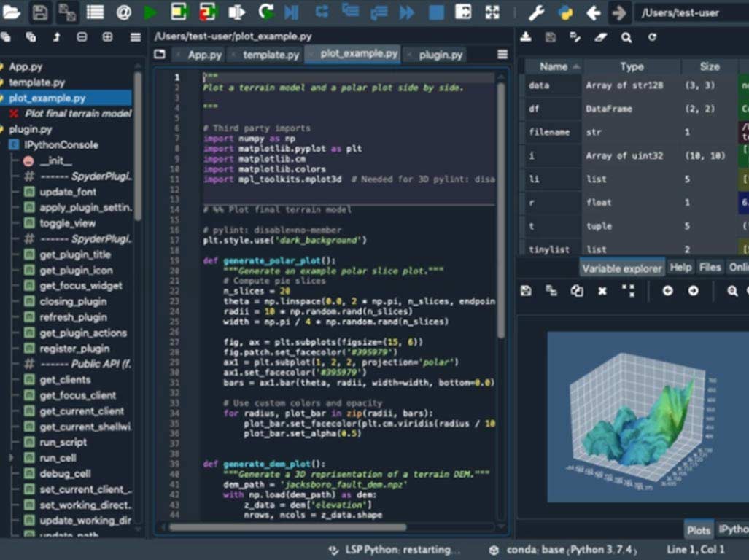
Task: Open preferences via the wrench icon
Action: coord(536,12)
